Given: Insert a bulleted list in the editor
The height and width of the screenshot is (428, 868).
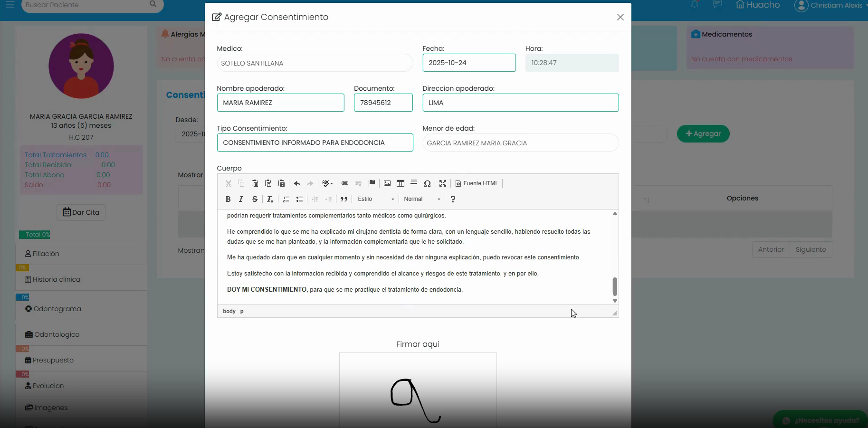Looking at the screenshot, I should point(299,199).
